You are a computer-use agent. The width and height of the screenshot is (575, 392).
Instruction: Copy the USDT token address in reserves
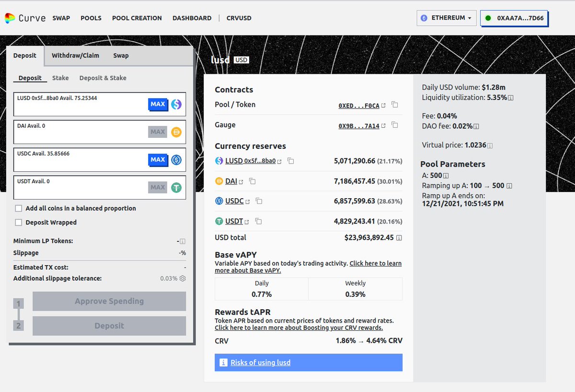(259, 222)
